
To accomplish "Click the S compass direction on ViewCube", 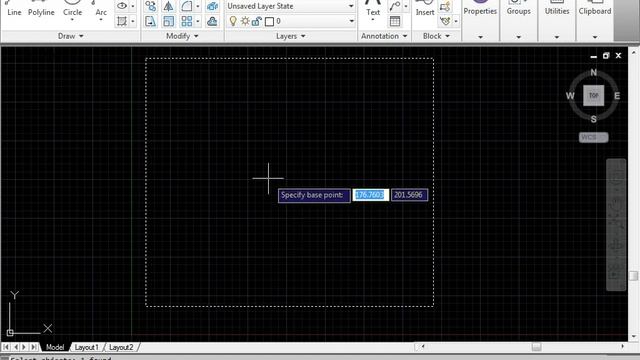I will [x=593, y=119].
